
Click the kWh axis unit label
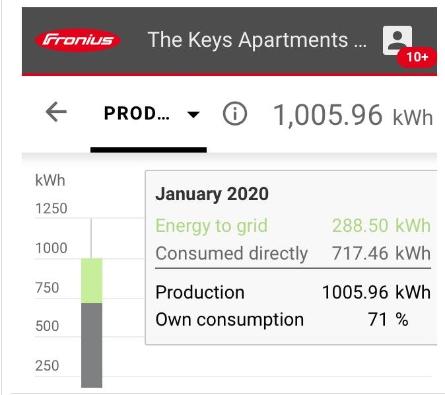coord(50,180)
